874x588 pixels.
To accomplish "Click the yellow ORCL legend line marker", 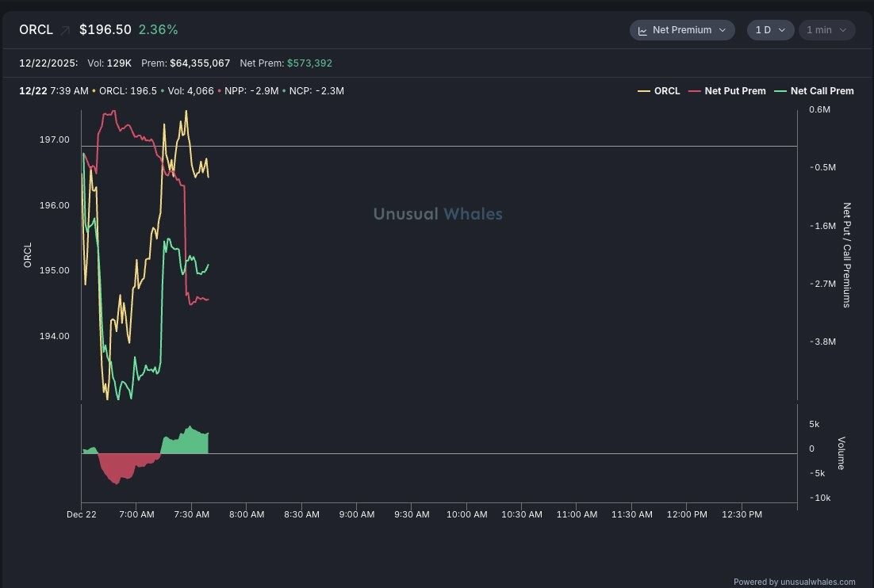I will [x=643, y=91].
